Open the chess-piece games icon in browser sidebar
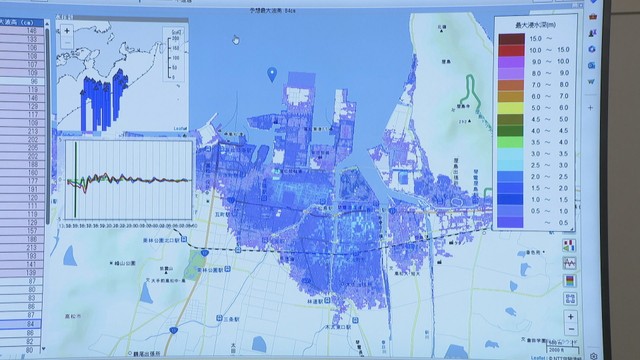640x360 pixels. [x=593, y=33]
